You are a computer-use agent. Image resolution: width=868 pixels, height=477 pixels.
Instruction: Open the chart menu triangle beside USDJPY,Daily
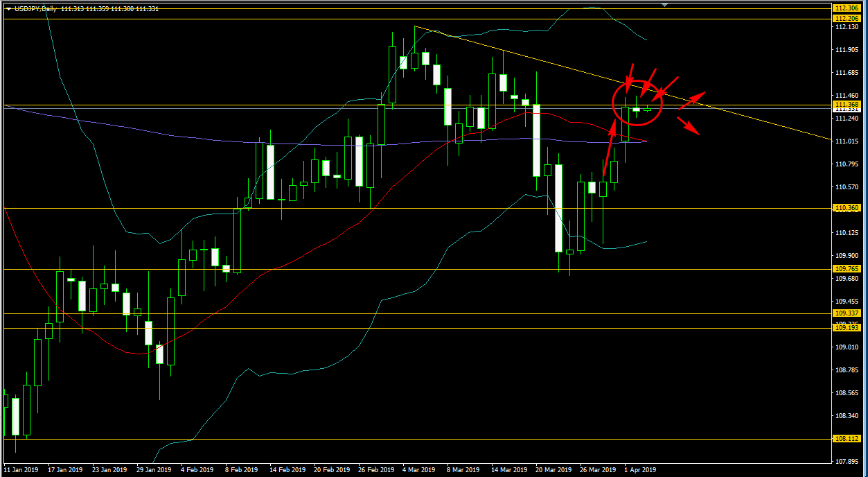[8, 8]
